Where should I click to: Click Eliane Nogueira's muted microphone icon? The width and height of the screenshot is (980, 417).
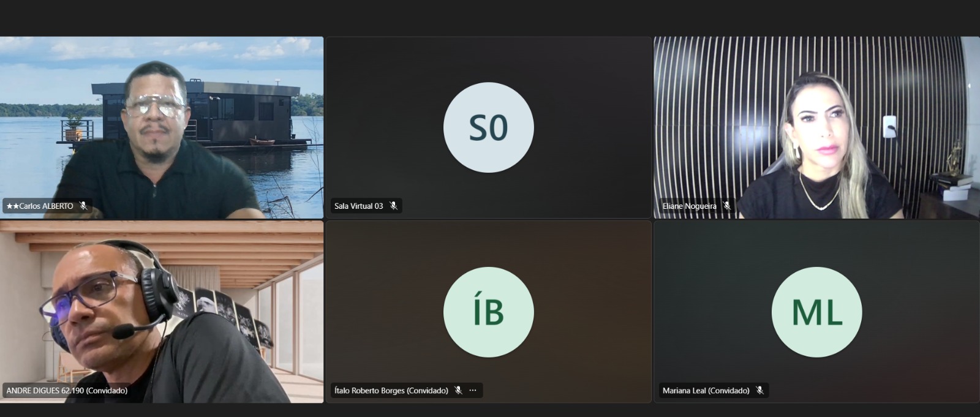coord(726,206)
